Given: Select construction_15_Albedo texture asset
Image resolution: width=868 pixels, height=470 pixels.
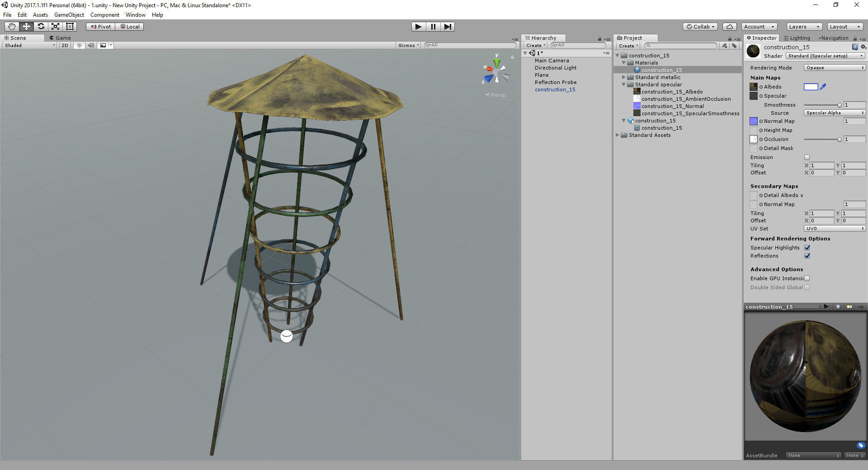Looking at the screenshot, I should coord(672,92).
